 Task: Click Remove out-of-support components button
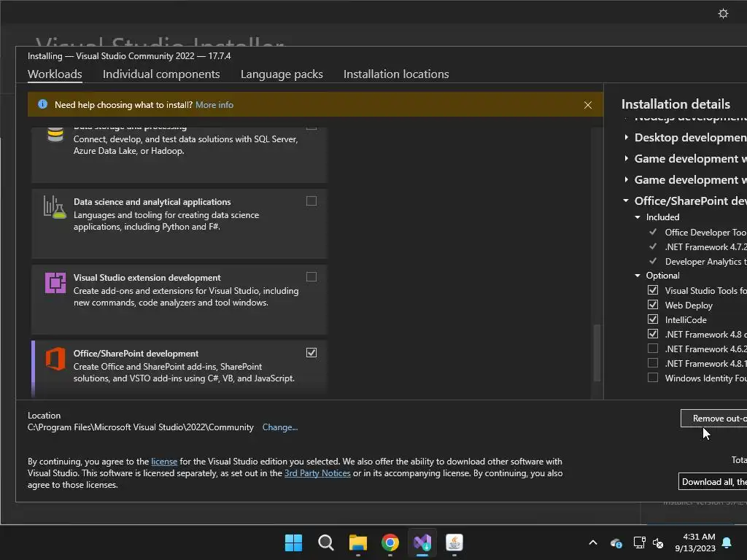(713, 418)
